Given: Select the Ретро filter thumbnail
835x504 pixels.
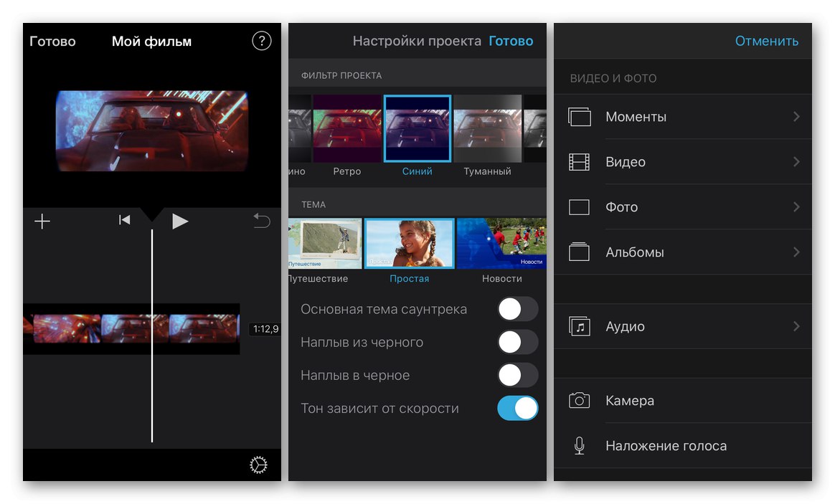Looking at the screenshot, I should (x=346, y=128).
